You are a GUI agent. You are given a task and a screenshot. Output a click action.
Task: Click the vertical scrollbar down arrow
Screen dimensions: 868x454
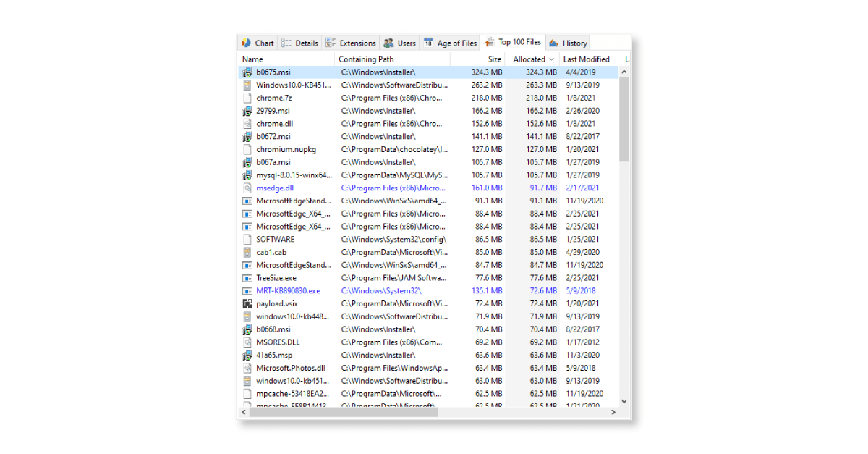624,400
